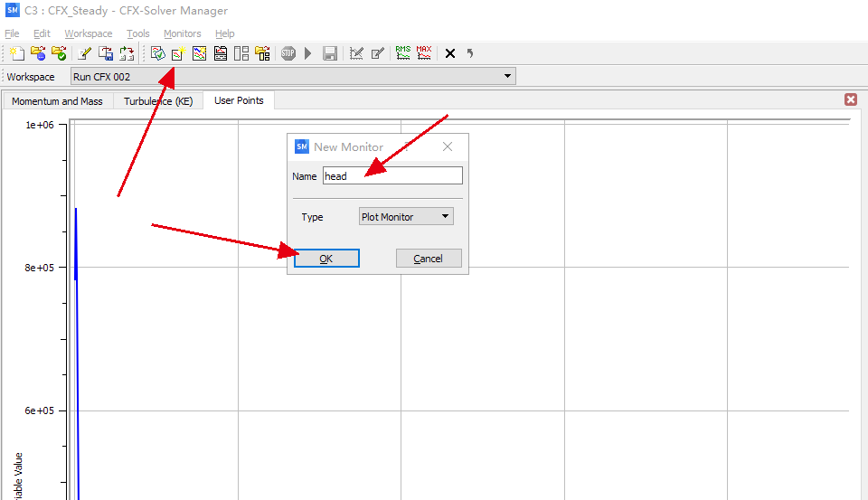The height and width of the screenshot is (500, 868).
Task: Close the monitor panel with red X
Action: (x=850, y=99)
